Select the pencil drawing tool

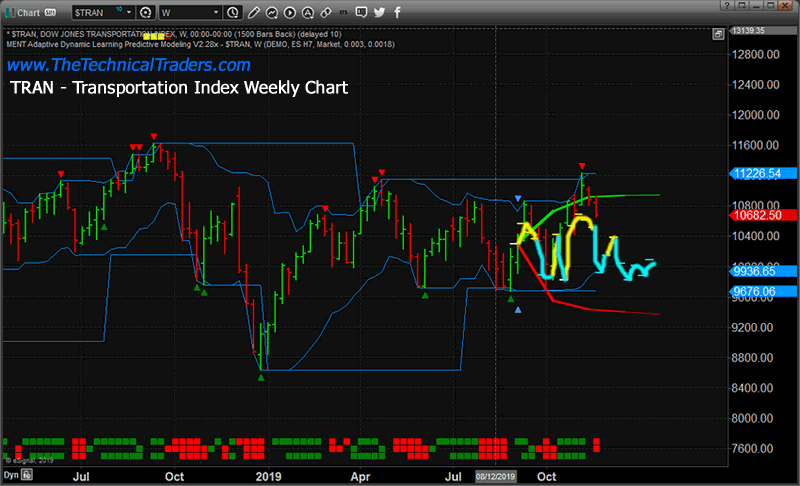254,12
